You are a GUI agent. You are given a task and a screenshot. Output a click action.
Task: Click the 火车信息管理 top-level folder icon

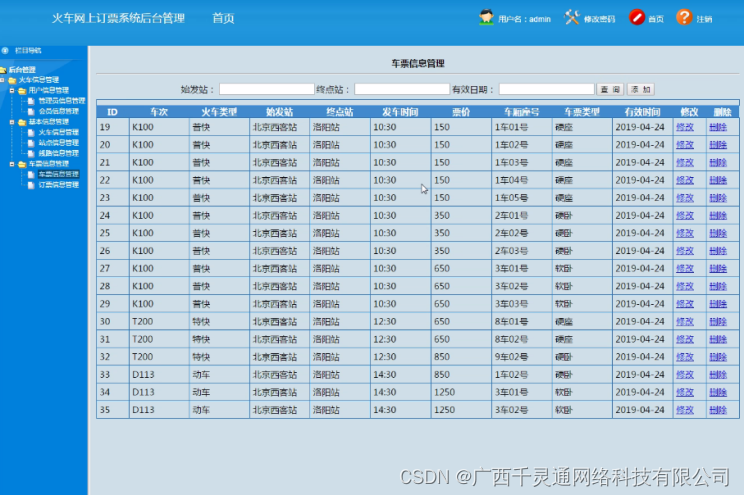[x=12, y=80]
